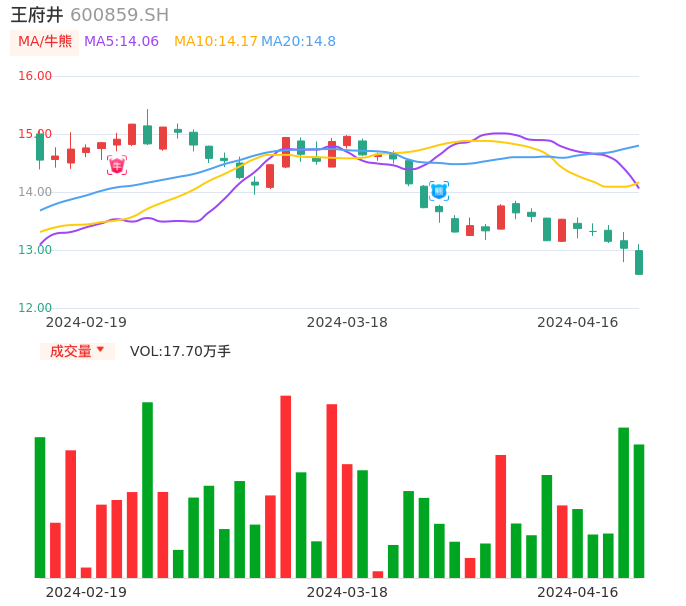Open the MA/牛熊 indicator selector
This screenshot has height=606, width=686.
click(x=45, y=42)
